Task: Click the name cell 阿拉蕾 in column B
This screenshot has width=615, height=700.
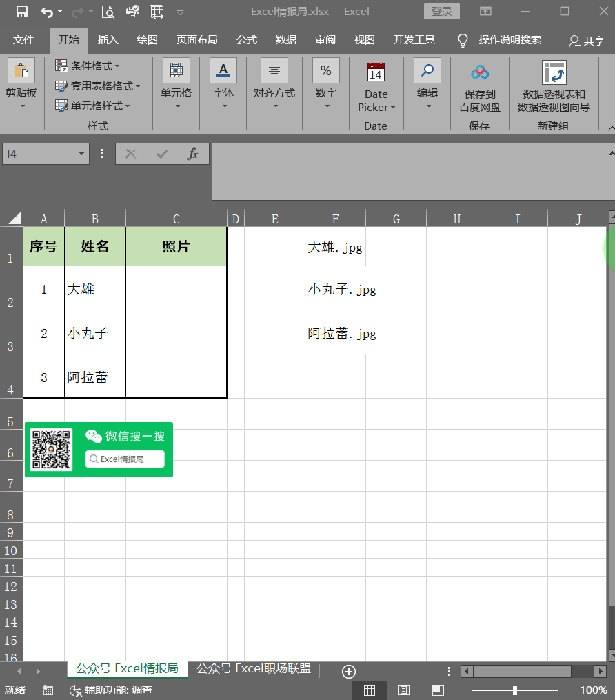Action: [x=95, y=377]
